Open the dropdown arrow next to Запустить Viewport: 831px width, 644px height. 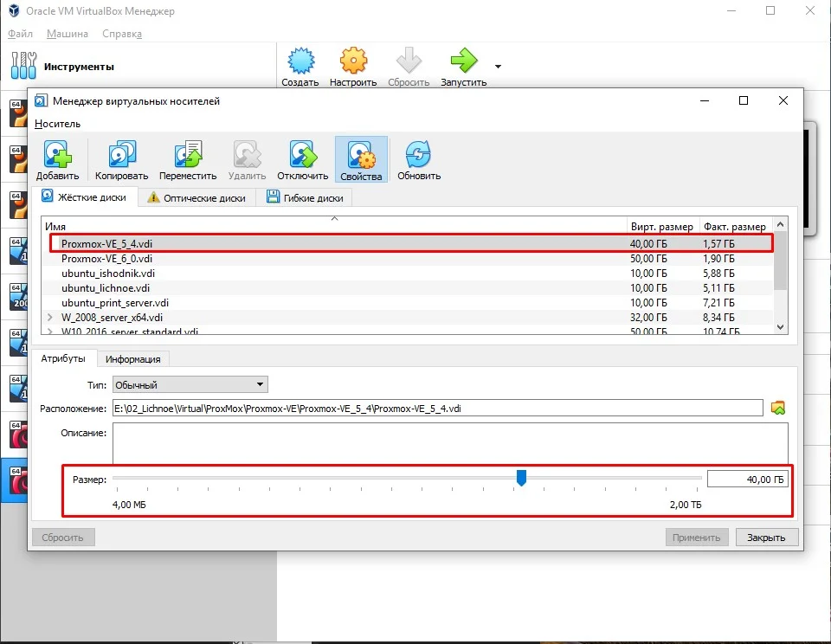pyautogui.click(x=499, y=67)
